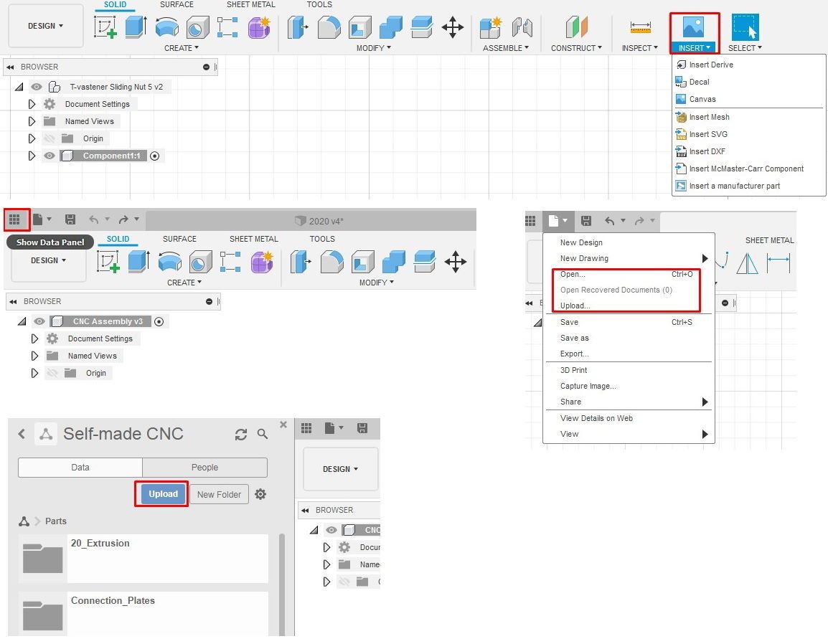Screen dimensions: 828x644
Task: Switch to Data tab in data panel
Action: click(80, 468)
